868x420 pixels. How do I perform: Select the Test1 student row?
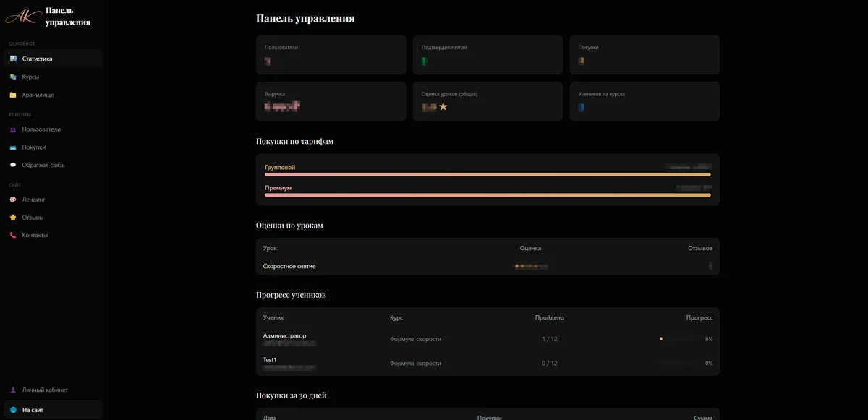pos(488,363)
